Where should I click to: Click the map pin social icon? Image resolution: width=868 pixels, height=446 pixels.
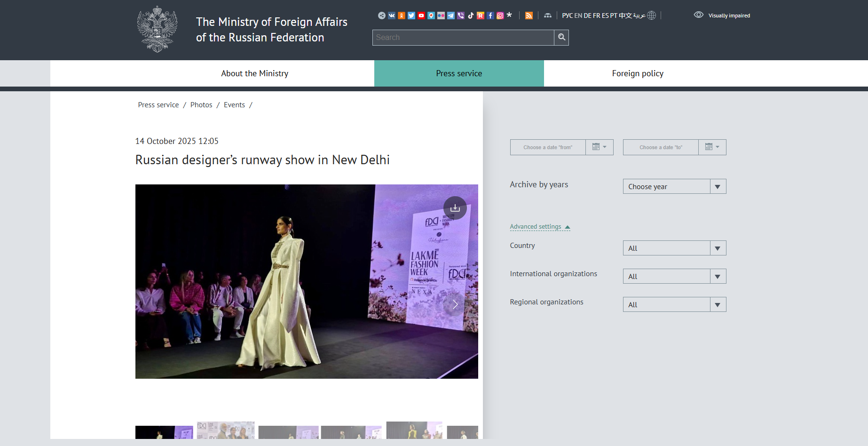coord(431,16)
